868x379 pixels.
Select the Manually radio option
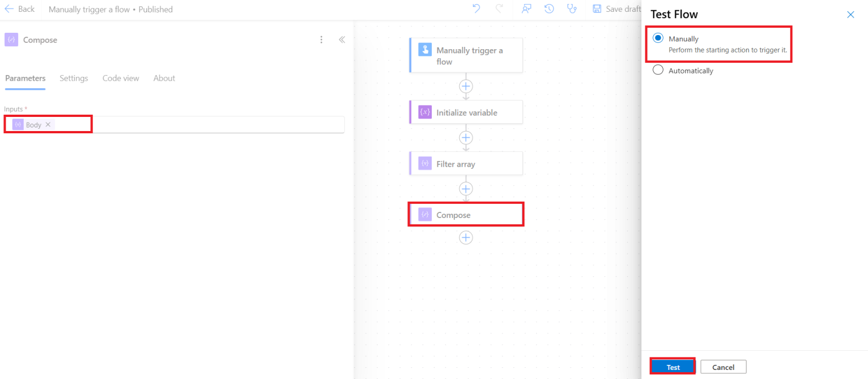click(x=658, y=38)
